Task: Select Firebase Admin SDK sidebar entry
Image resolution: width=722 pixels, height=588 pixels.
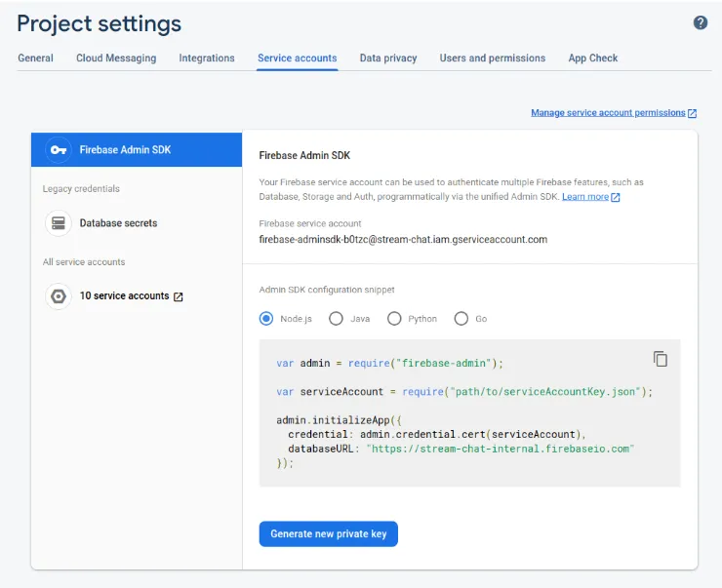Action: click(x=137, y=149)
